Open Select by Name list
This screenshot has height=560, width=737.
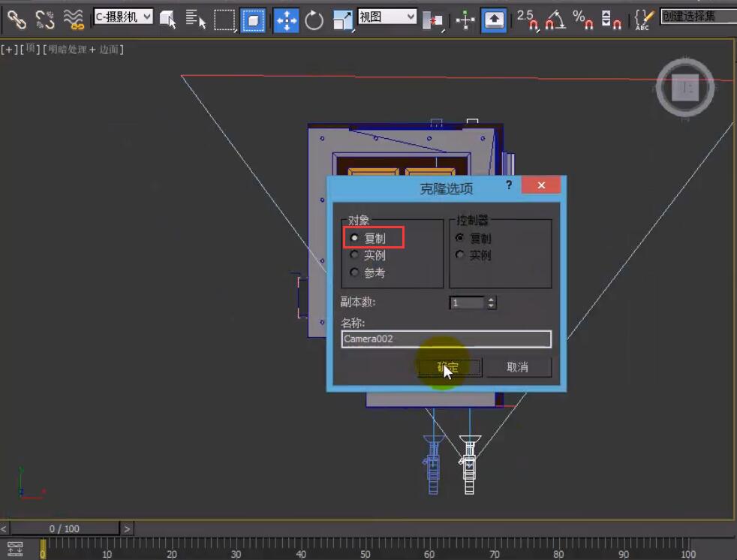[x=196, y=20]
